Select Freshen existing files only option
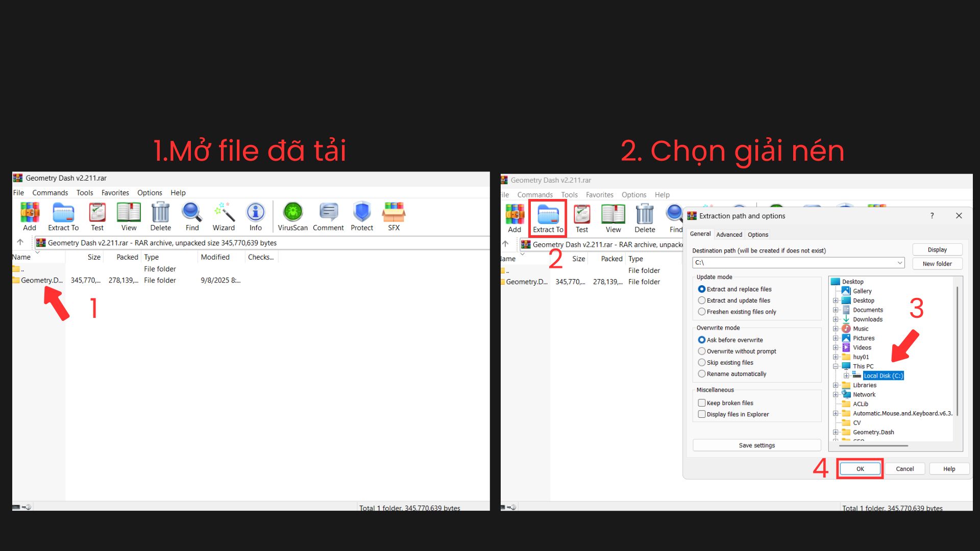The height and width of the screenshot is (551, 980). (737, 312)
